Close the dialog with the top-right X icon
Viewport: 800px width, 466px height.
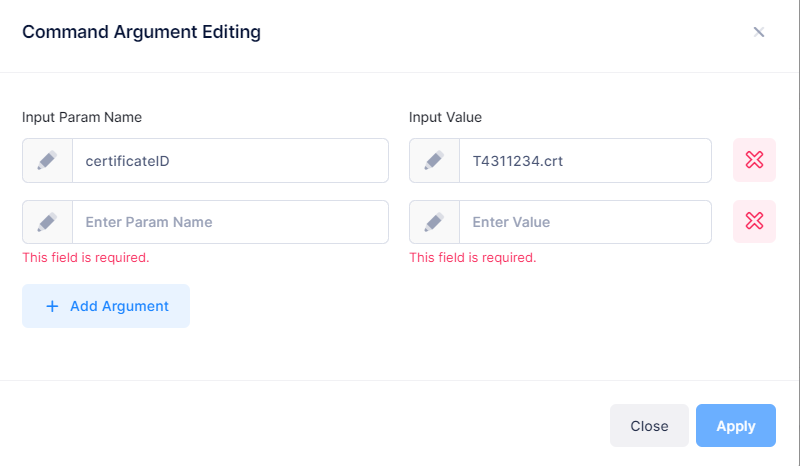point(759,32)
